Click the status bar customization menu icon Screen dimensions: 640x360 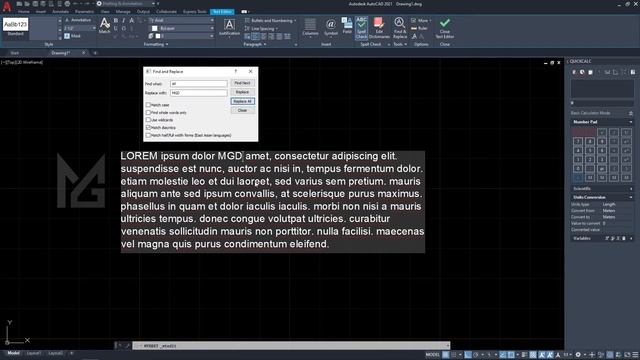click(x=635, y=355)
